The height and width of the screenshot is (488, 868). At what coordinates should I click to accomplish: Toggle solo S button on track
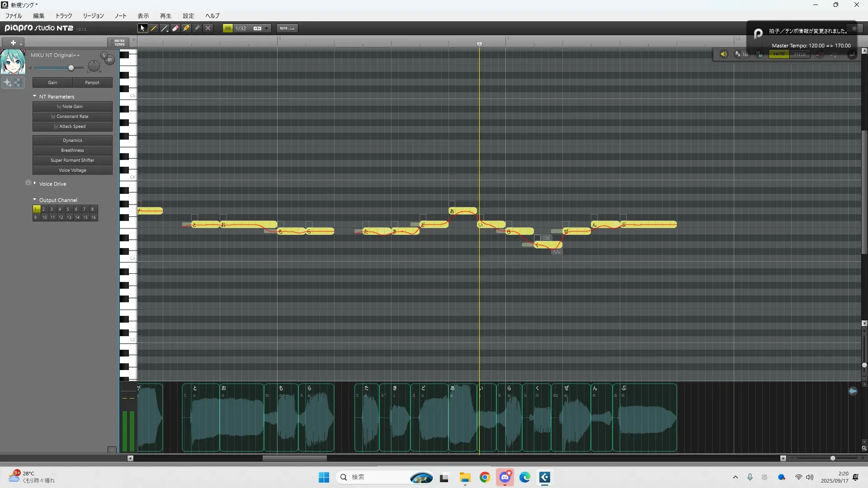pos(104,55)
